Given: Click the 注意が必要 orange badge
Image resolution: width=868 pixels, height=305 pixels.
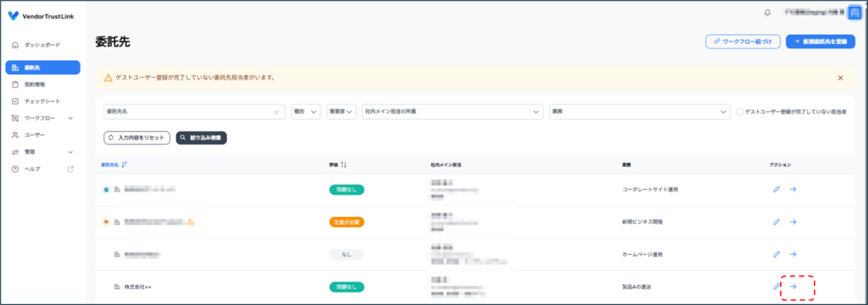Looking at the screenshot, I should pyautogui.click(x=347, y=222).
